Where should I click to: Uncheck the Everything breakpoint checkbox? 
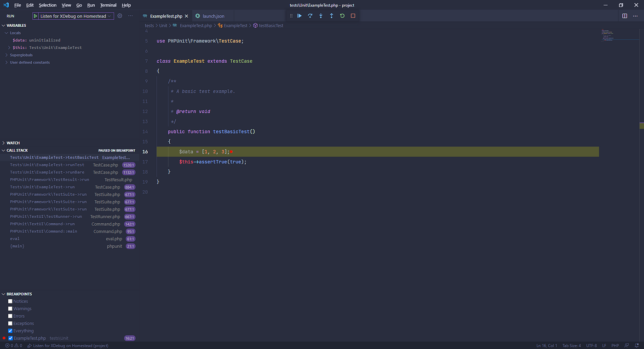pyautogui.click(x=10, y=331)
